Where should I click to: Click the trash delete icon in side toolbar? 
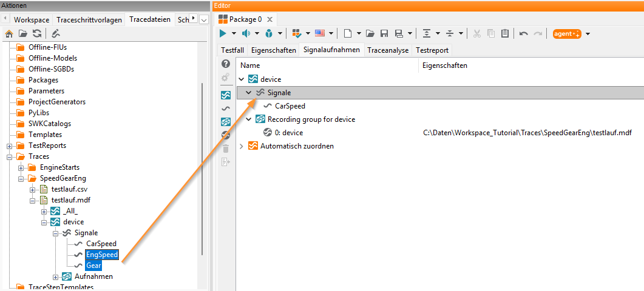point(225,148)
